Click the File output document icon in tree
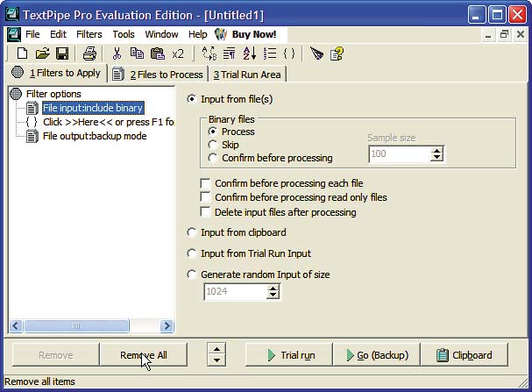 pos(32,136)
